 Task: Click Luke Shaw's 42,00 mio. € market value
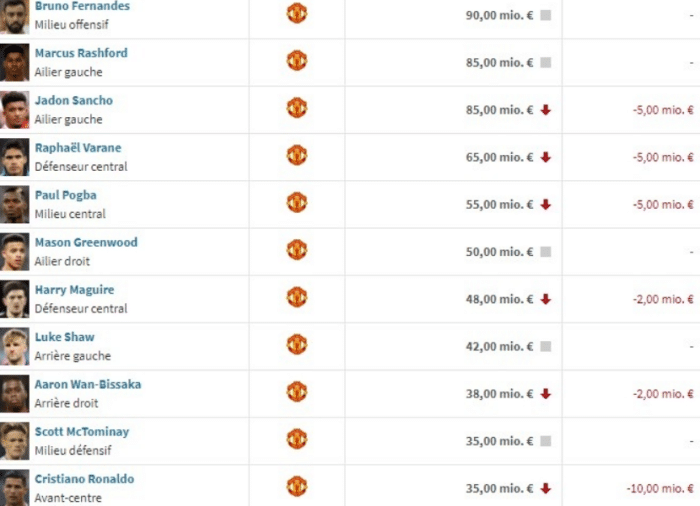coord(499,346)
